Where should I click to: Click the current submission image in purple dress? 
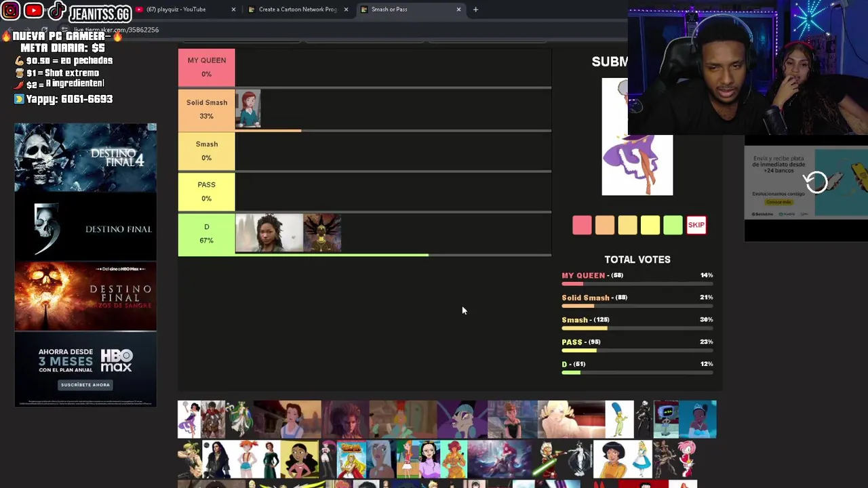pyautogui.click(x=637, y=137)
